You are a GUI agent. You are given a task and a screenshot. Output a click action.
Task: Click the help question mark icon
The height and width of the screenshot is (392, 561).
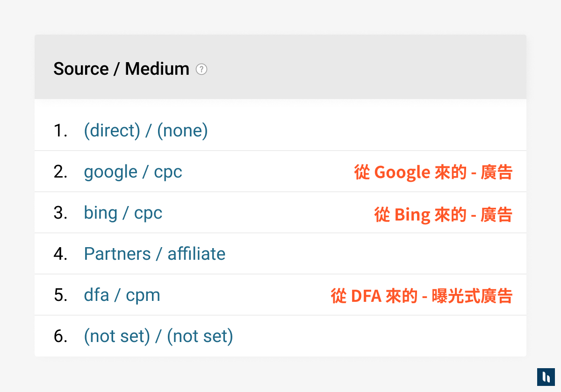(201, 69)
